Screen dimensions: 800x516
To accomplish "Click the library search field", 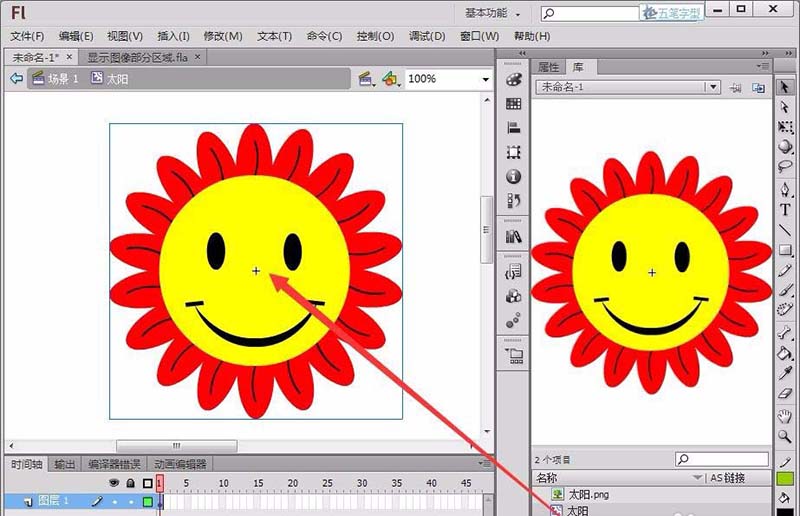I will (721, 459).
